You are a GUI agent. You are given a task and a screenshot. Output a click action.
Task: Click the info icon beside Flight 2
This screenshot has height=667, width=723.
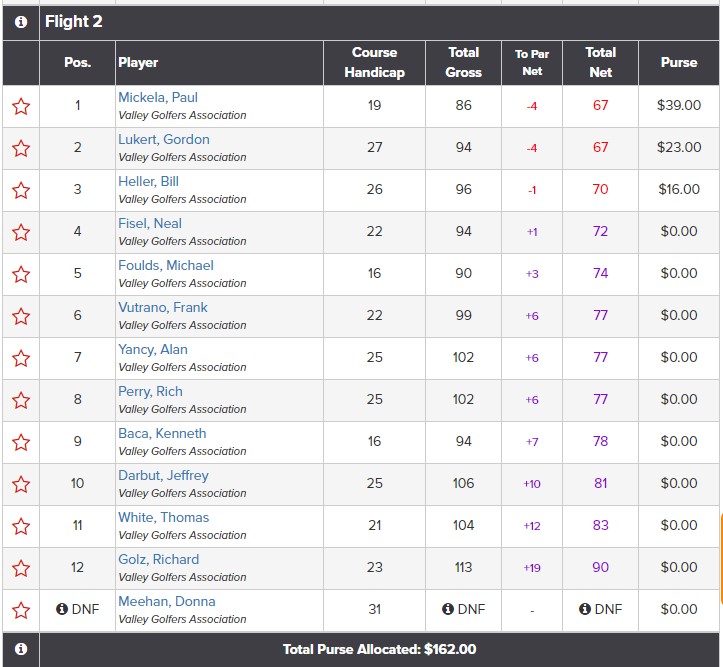[x=21, y=22]
